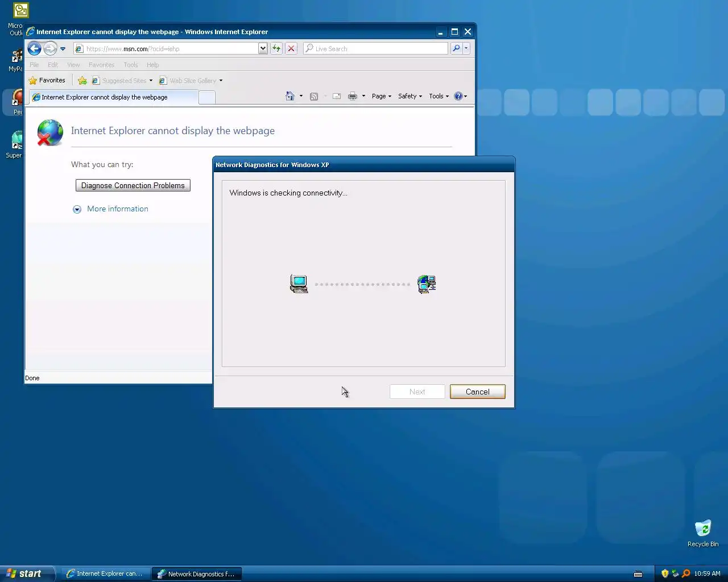Open the Safety command bar menu
The image size is (728, 582).
click(x=410, y=96)
